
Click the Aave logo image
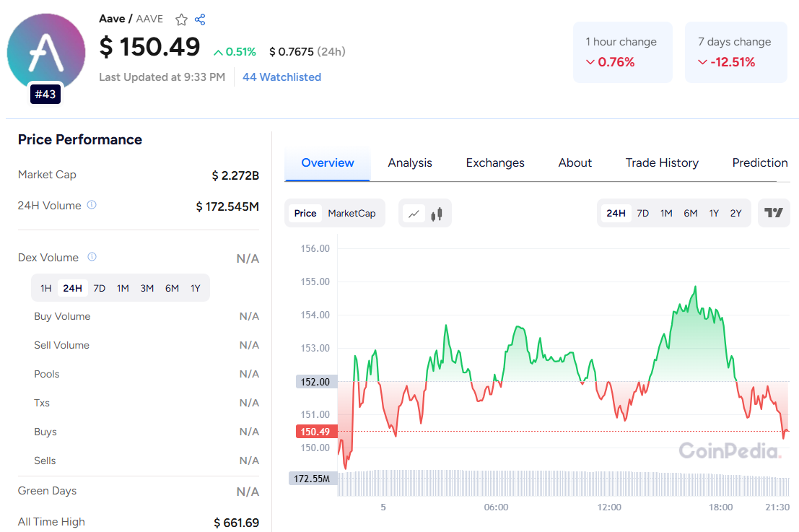(46, 53)
